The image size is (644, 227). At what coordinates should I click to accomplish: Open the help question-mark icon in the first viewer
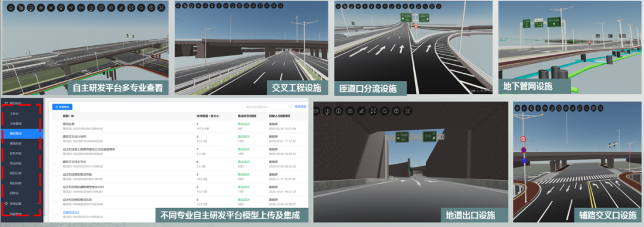click(x=151, y=8)
